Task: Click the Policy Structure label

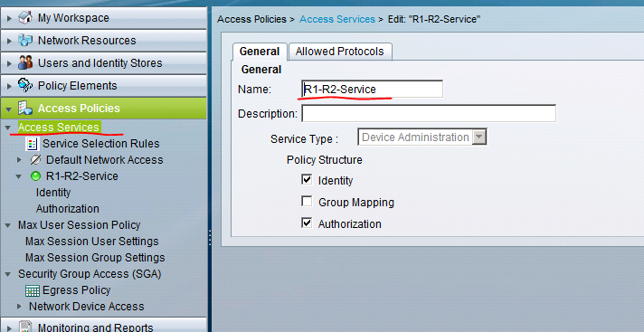Action: pyautogui.click(x=325, y=160)
